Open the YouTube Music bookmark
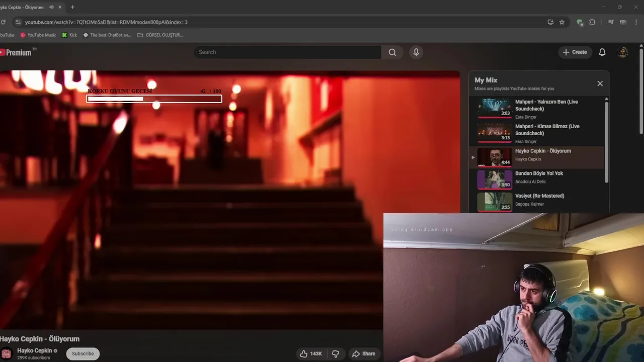 pyautogui.click(x=38, y=35)
